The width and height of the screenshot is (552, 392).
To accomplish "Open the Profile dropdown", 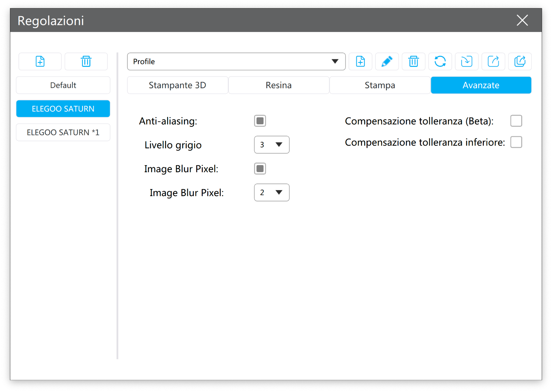I will (x=236, y=61).
